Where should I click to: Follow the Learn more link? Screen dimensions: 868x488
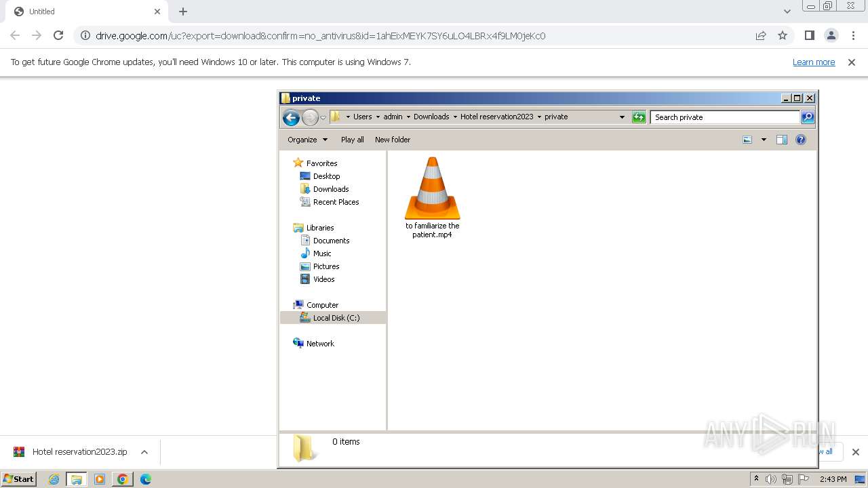(x=814, y=62)
